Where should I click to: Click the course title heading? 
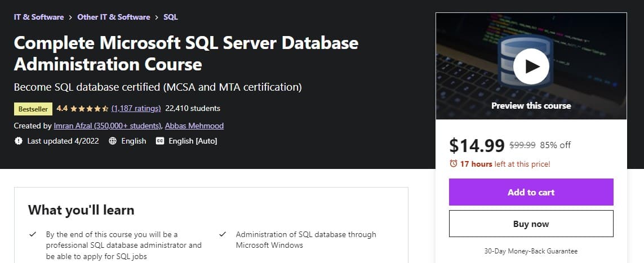pyautogui.click(x=186, y=54)
